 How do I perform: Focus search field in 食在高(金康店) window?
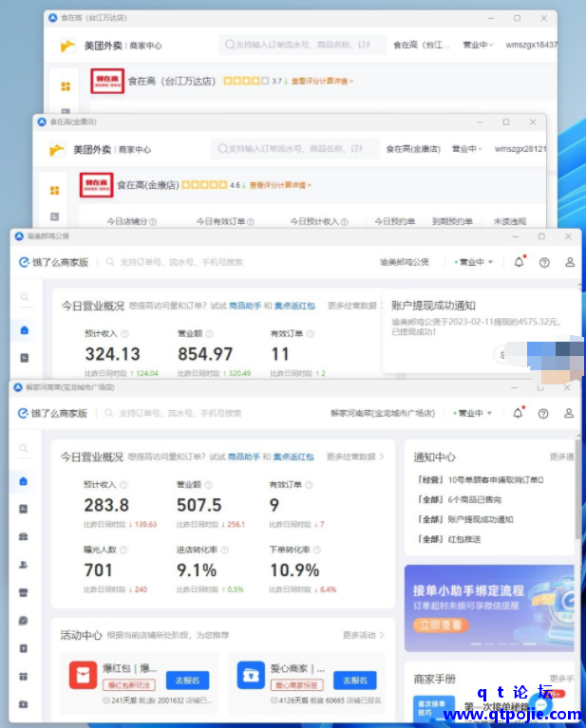click(295, 149)
